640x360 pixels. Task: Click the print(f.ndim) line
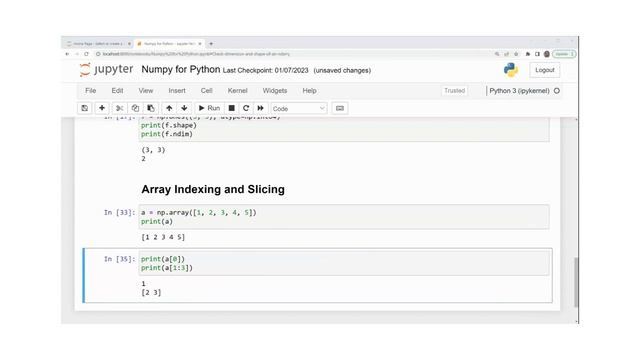[x=167, y=134]
